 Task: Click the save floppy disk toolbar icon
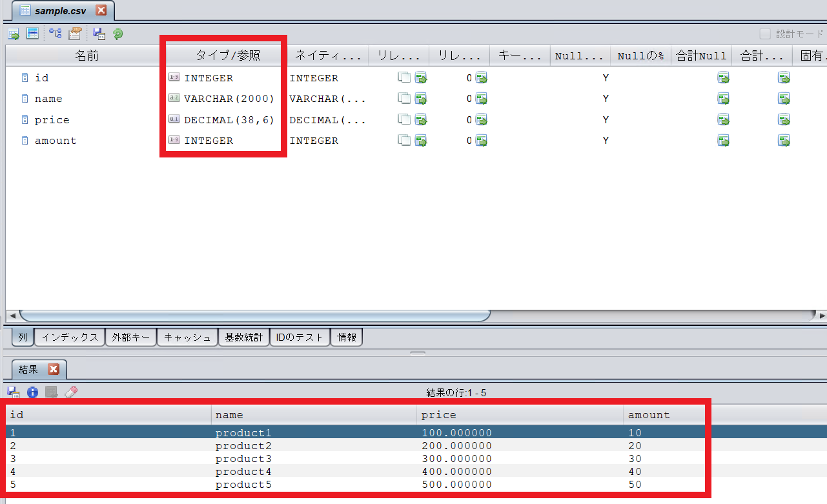pyautogui.click(x=99, y=34)
